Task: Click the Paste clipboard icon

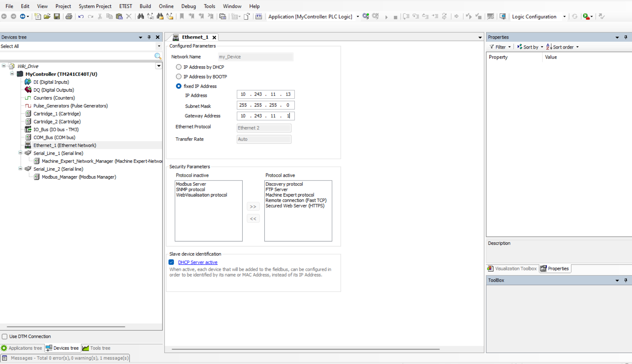Action: (119, 16)
